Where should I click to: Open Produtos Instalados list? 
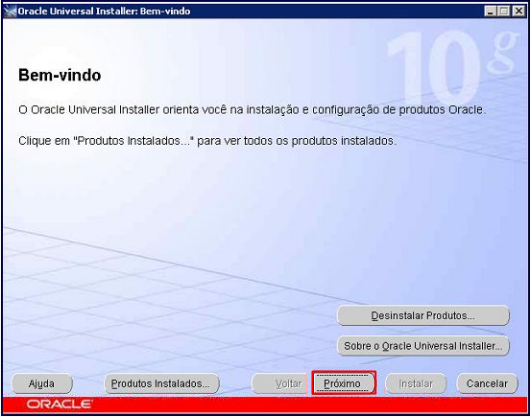click(x=162, y=384)
